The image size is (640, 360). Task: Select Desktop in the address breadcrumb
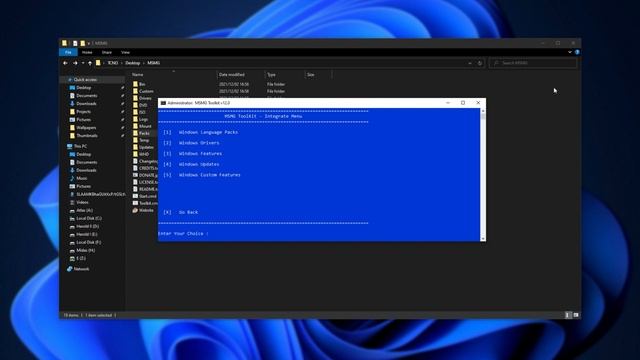click(x=133, y=63)
